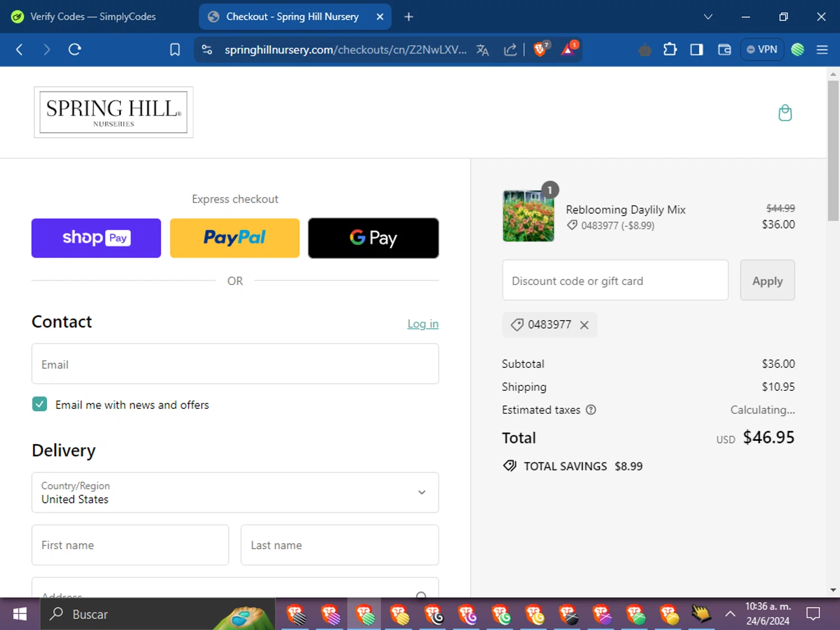840x630 pixels.
Task: Focus the Email input field
Action: (x=235, y=364)
